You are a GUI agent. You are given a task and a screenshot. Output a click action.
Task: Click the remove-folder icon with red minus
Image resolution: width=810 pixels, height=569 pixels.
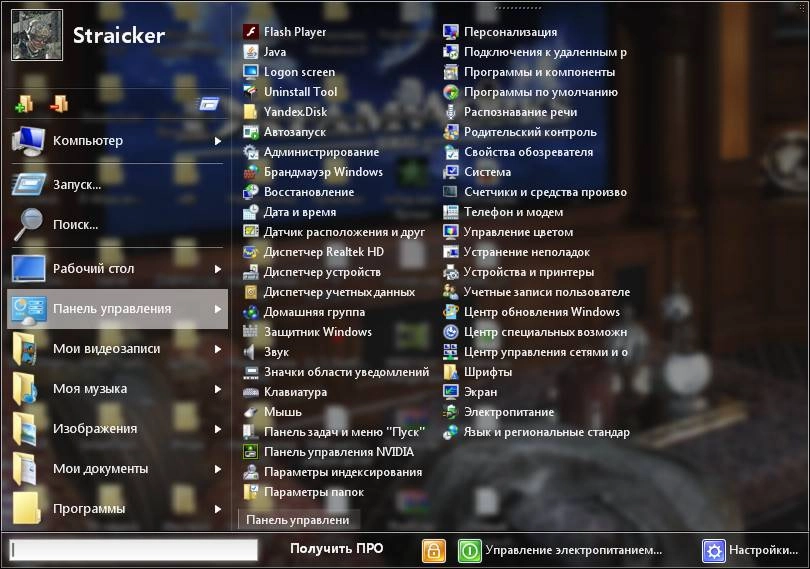click(x=59, y=104)
